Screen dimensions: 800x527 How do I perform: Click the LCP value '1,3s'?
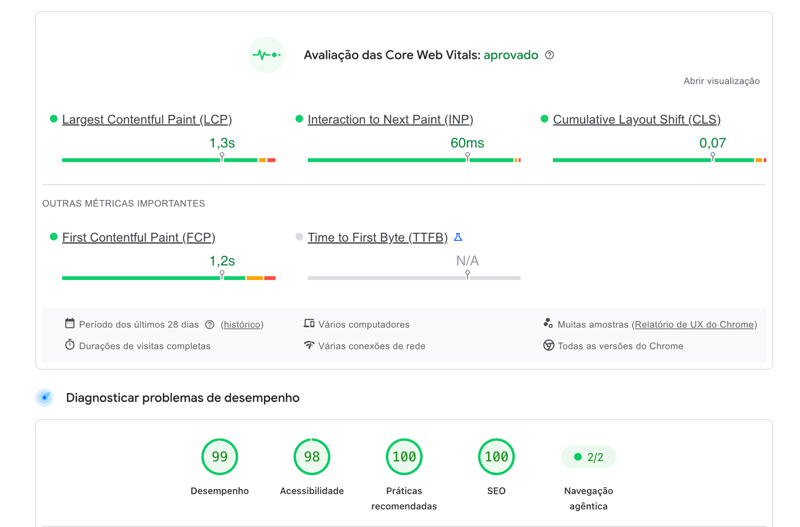click(x=222, y=143)
